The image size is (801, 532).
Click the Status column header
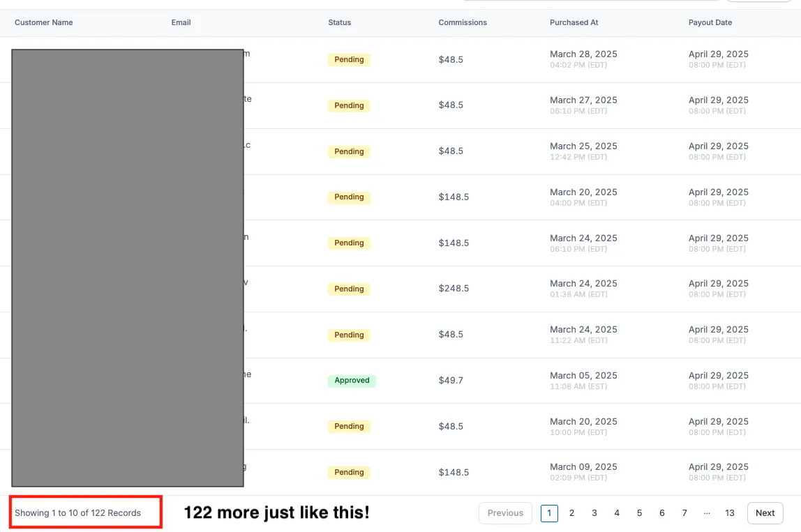tap(339, 22)
